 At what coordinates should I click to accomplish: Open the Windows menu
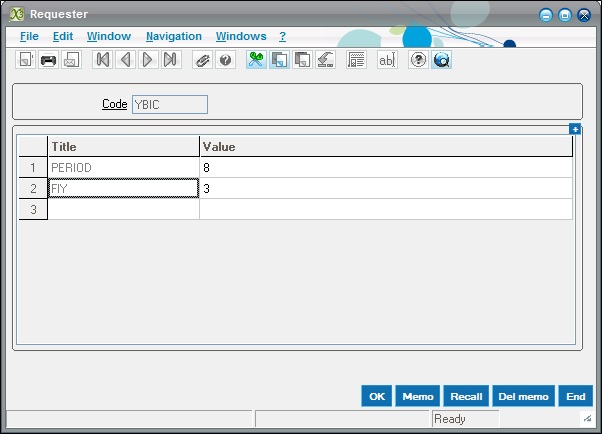241,36
